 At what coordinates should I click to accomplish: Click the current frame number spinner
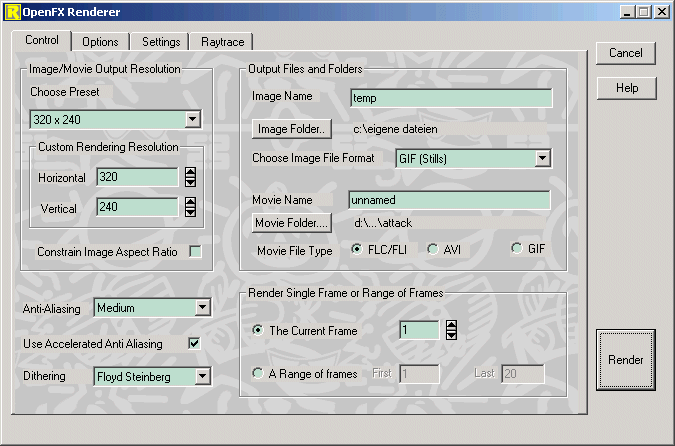451,330
